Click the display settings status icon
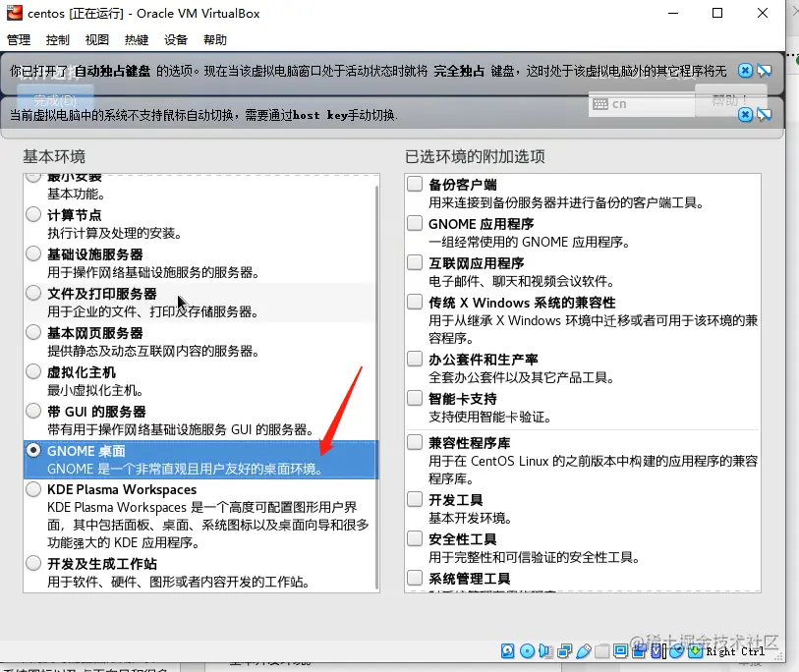The width and height of the screenshot is (799, 672). (621, 651)
